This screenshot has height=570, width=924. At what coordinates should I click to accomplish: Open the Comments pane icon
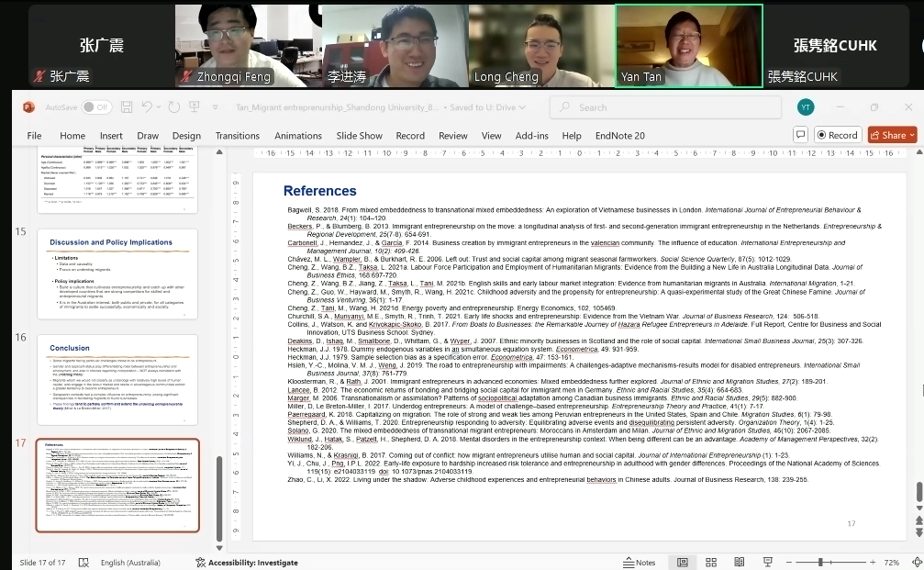click(x=798, y=135)
